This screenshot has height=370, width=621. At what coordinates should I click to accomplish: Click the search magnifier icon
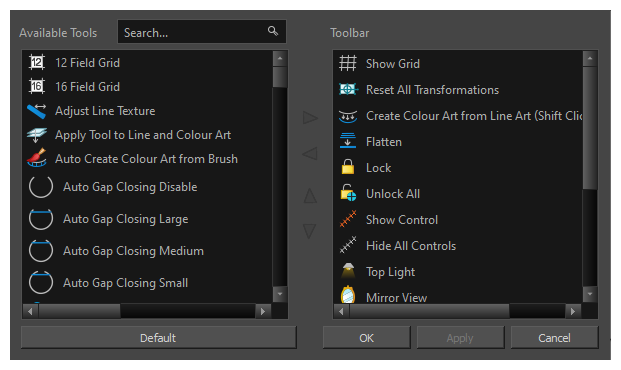[x=272, y=31]
